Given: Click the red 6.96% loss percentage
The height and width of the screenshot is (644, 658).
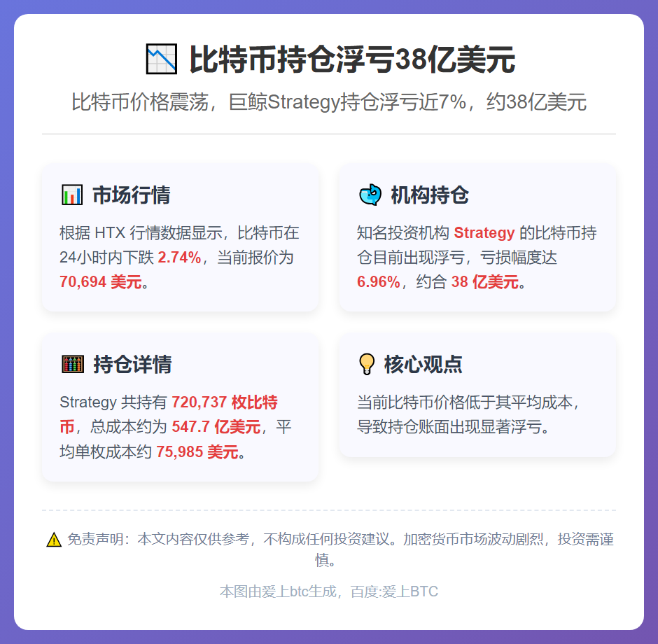Looking at the screenshot, I should pos(379,282).
